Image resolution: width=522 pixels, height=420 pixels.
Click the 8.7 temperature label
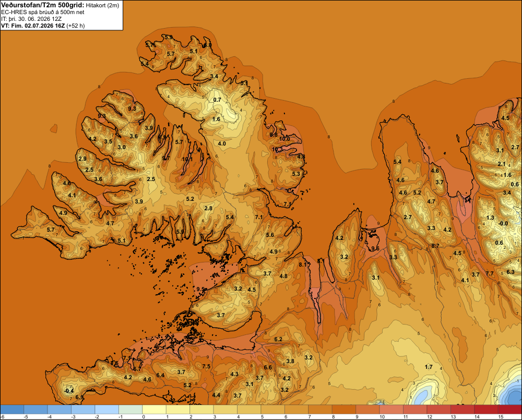coord(435,246)
